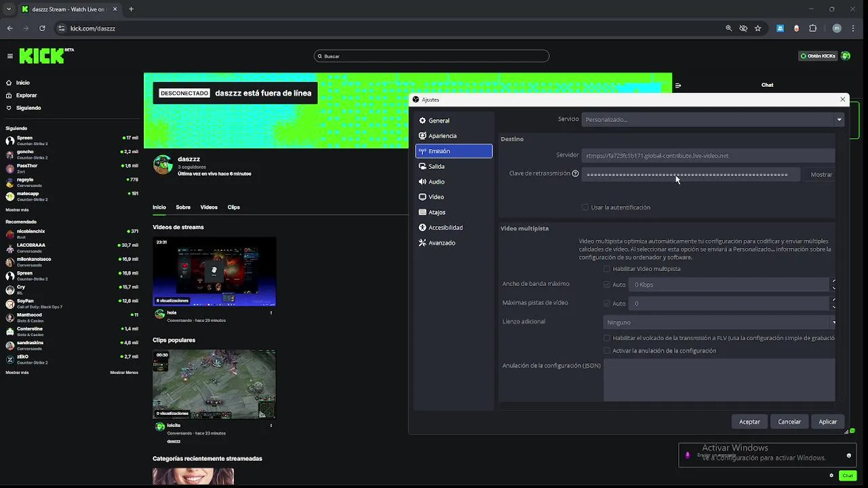868x488 pixels.
Task: Open Kick hamburger sidebar menu
Action: tap(10, 56)
